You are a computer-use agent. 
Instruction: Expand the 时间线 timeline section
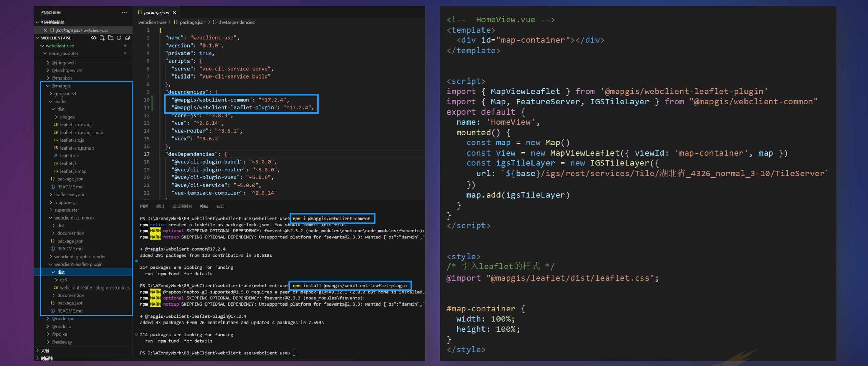coord(37,358)
